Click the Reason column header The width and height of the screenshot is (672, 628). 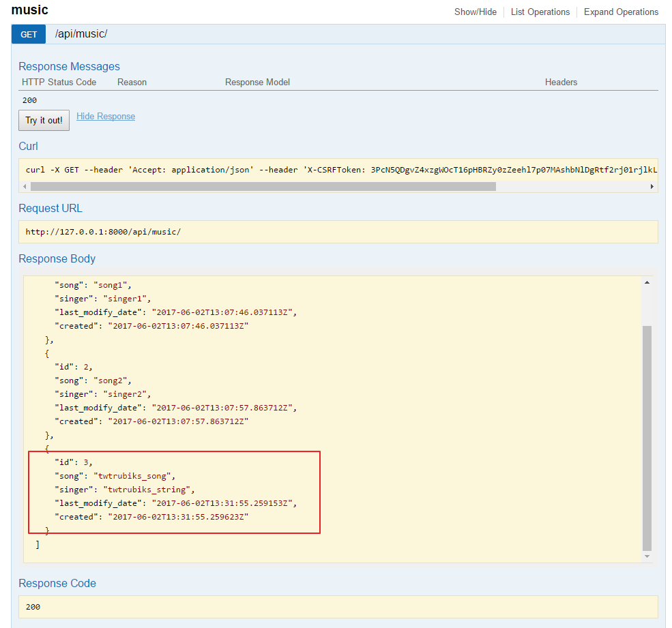tap(132, 83)
